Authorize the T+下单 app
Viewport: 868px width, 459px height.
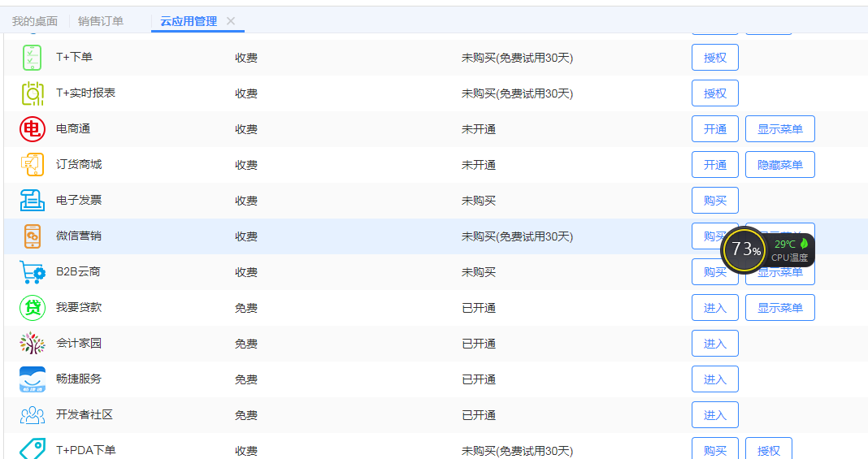[714, 58]
